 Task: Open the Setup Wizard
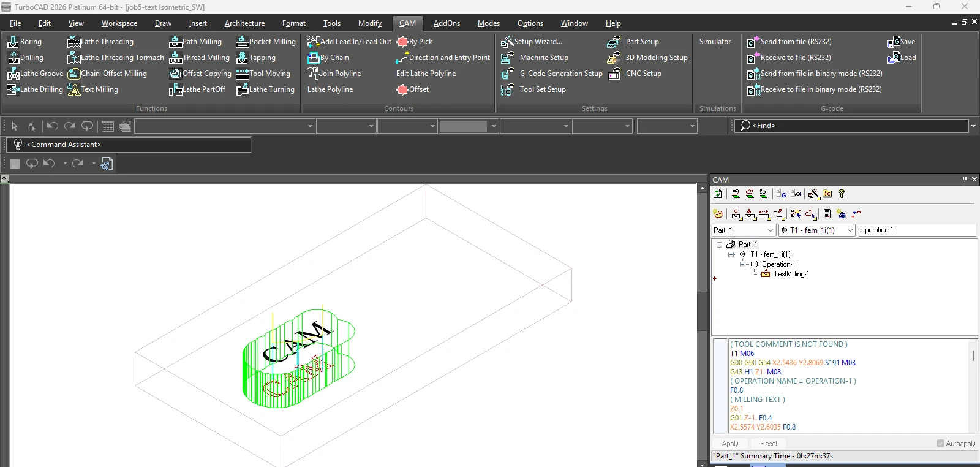click(532, 42)
